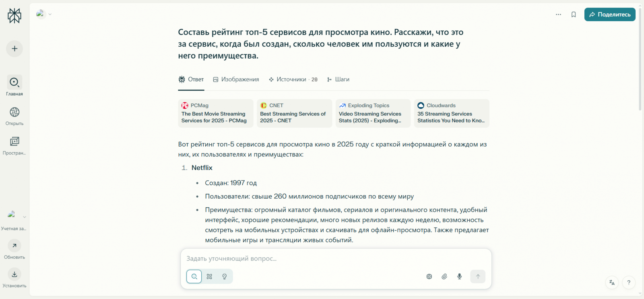Open the Главная section in sidebar
This screenshot has width=644, height=299.
click(14, 86)
